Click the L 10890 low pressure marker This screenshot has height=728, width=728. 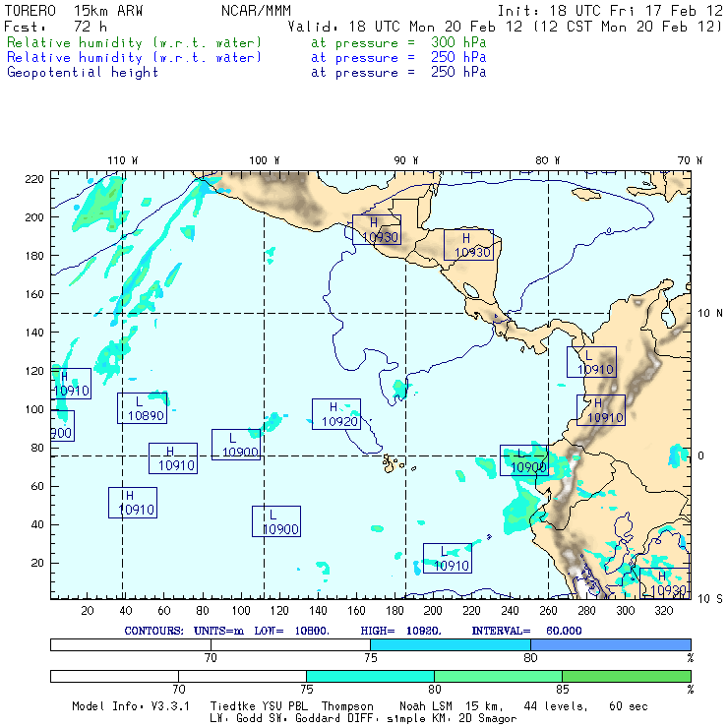point(142,408)
